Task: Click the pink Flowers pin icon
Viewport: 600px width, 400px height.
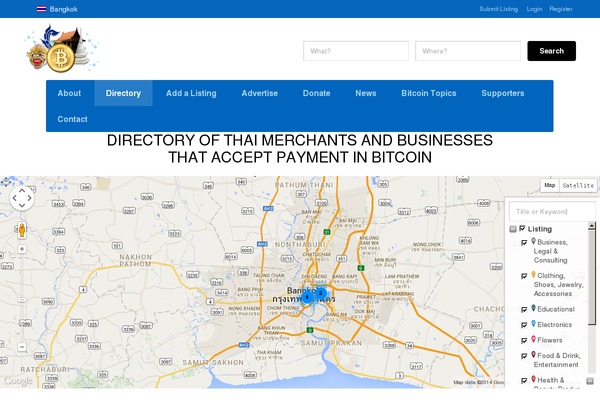Action: point(533,339)
